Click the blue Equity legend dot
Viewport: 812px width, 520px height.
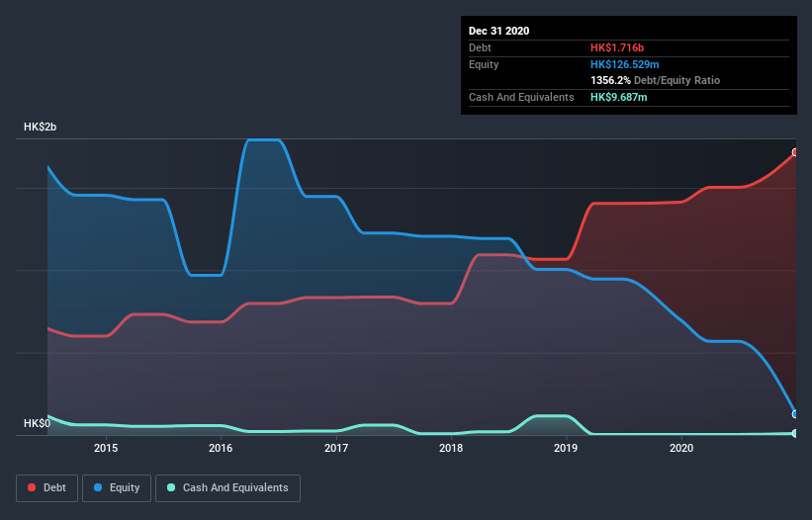[98, 487]
